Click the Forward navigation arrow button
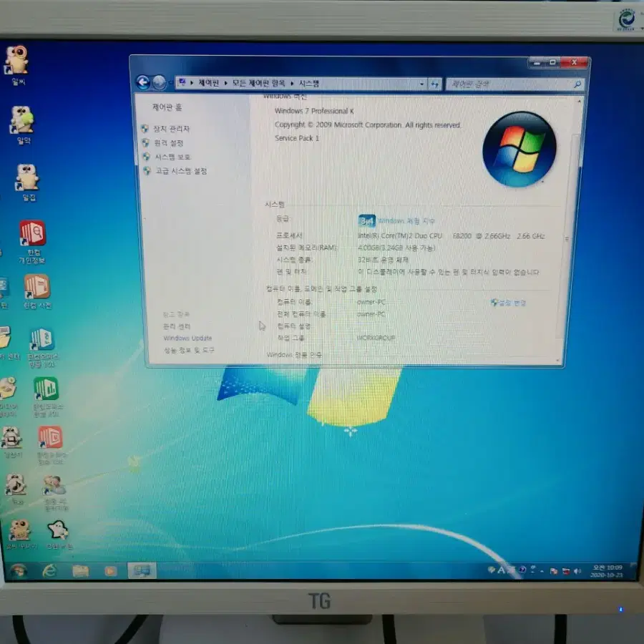The image size is (644, 644). tap(160, 82)
